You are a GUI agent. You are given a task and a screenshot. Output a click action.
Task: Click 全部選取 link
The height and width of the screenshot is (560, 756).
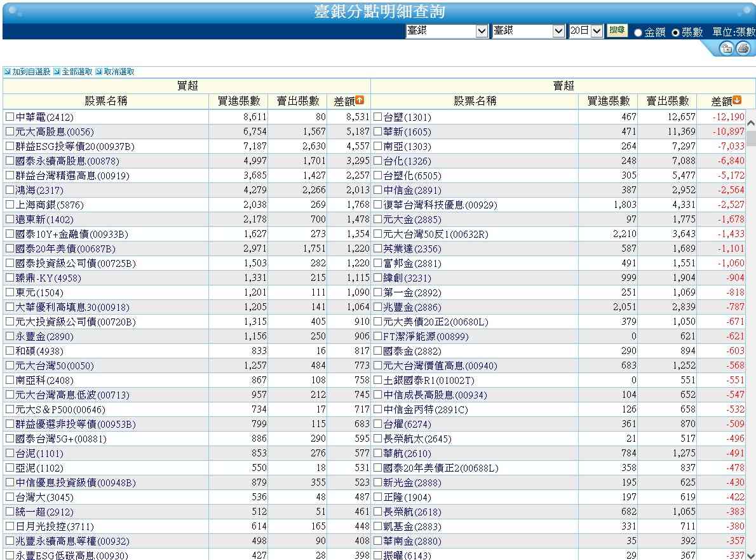pos(77,72)
